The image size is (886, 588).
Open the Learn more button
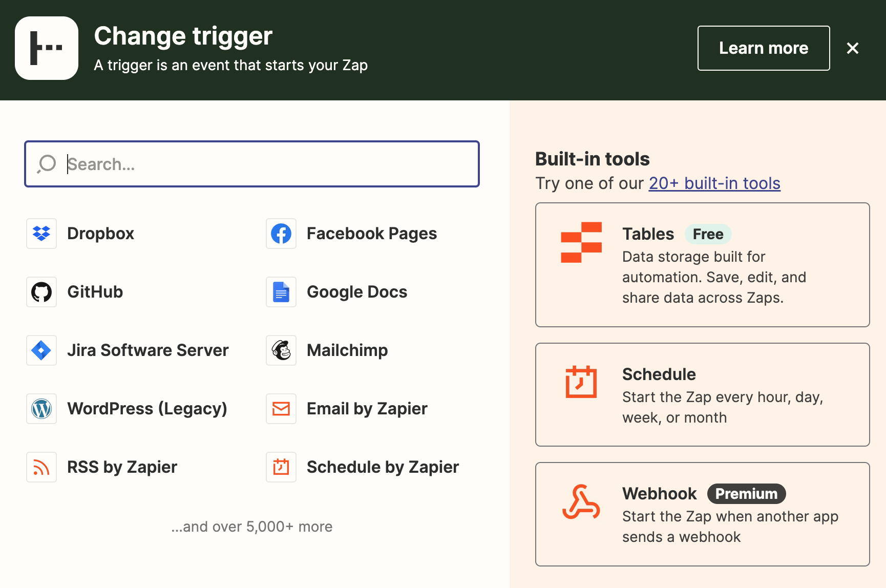click(x=764, y=48)
